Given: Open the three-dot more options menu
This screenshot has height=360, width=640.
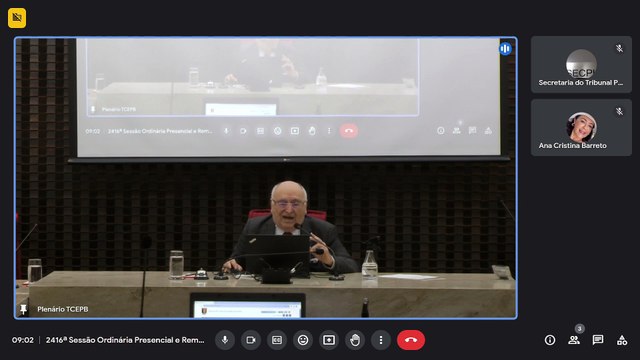Looking at the screenshot, I should coord(381,340).
